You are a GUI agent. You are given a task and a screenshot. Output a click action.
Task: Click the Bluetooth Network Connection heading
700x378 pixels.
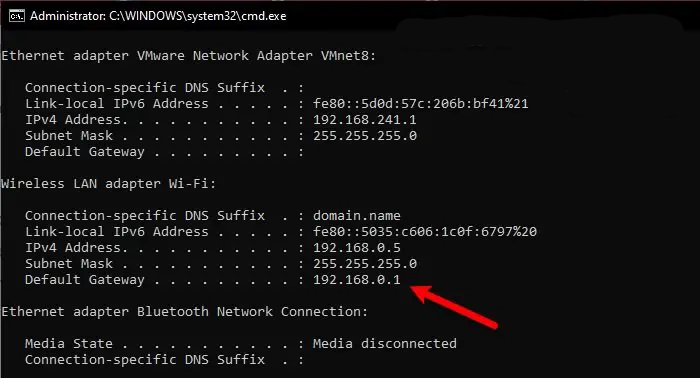[x=184, y=312]
